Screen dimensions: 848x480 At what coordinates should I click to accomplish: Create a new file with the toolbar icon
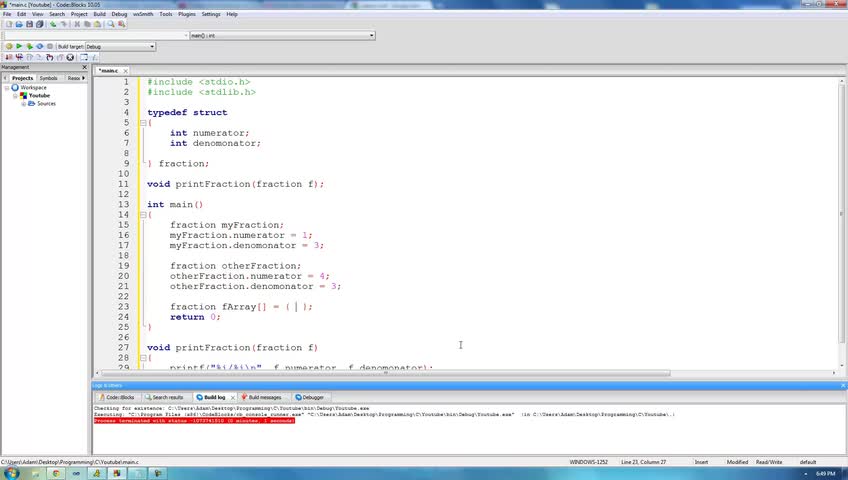(9, 24)
